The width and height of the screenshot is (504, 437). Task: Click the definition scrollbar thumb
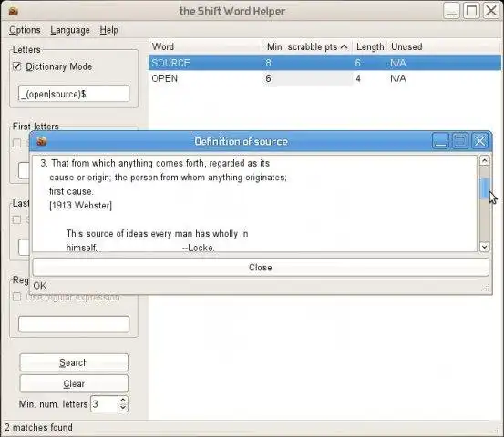[485, 188]
